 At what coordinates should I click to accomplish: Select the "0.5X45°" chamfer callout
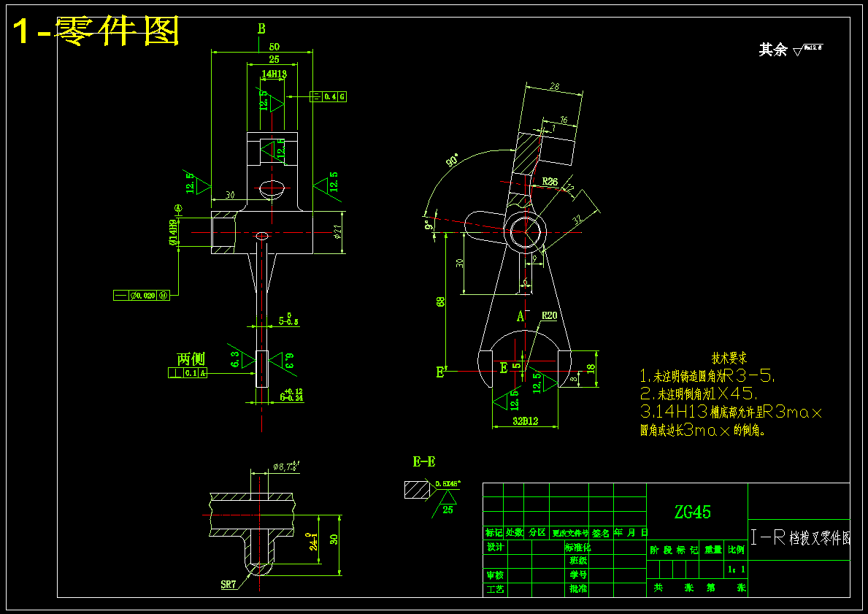click(x=448, y=484)
